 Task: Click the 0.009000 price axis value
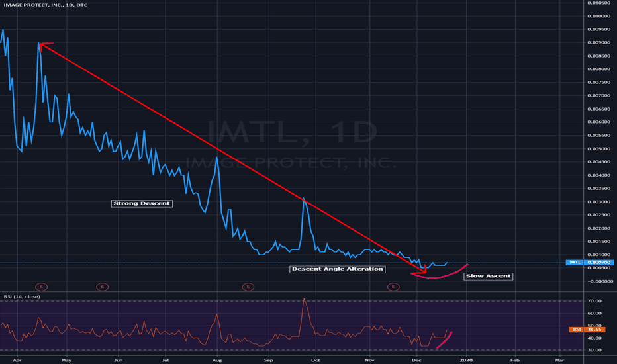tap(599, 42)
